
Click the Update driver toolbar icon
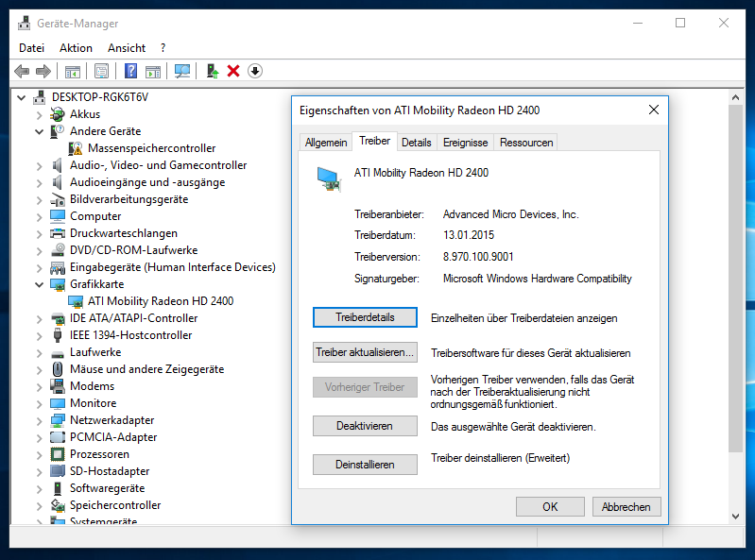213,71
